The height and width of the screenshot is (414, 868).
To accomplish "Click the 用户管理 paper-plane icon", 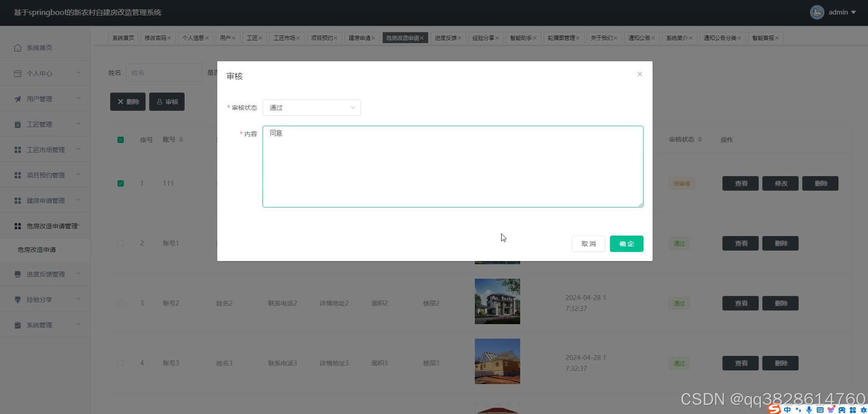I will coord(18,99).
